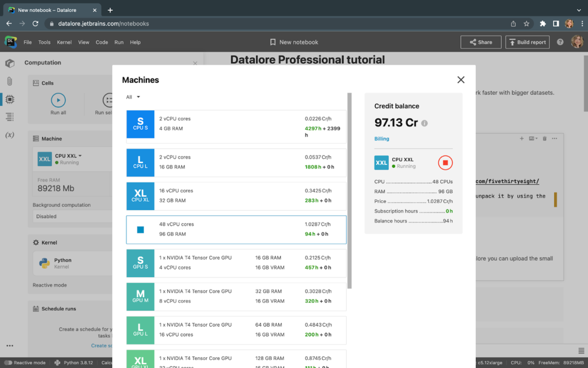
Task: Select the CPU S machine card
Action: [x=236, y=126]
